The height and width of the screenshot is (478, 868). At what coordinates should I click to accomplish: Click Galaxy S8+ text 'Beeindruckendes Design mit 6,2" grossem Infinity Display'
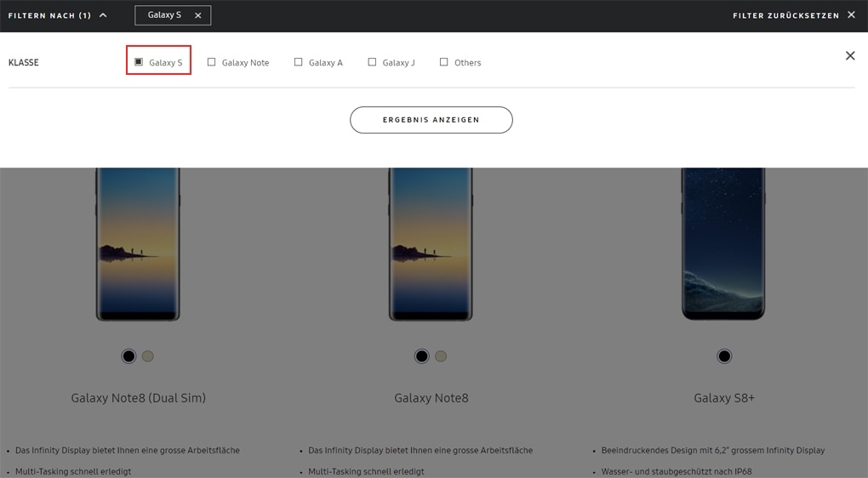[713, 450]
